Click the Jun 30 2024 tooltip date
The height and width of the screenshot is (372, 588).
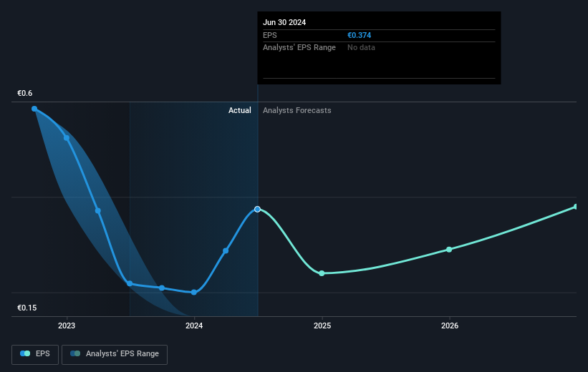pyautogui.click(x=284, y=22)
